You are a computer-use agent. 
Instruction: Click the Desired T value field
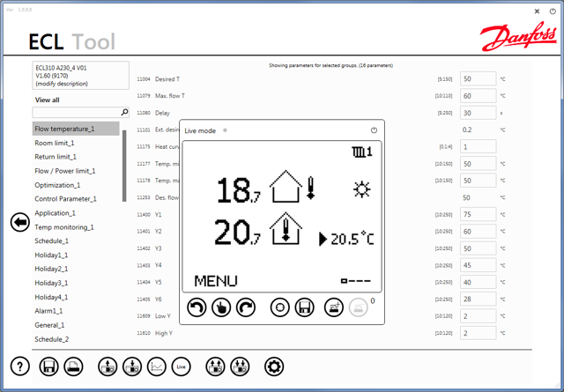(x=478, y=79)
